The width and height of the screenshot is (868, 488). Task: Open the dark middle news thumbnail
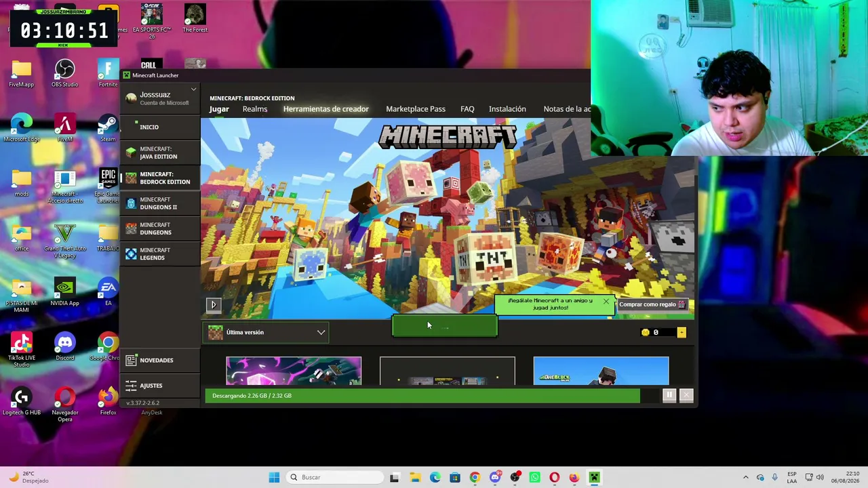448,371
